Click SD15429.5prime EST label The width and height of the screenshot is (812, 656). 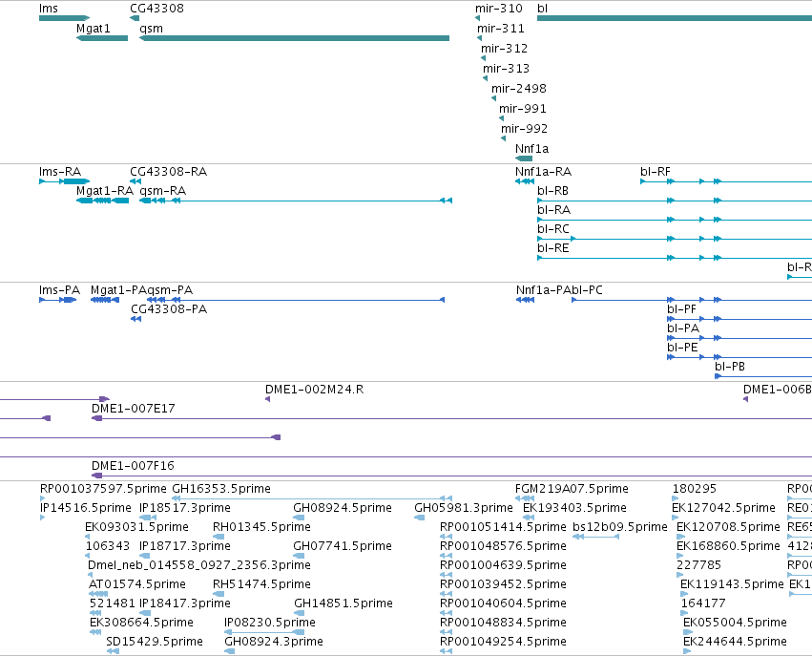click(155, 642)
